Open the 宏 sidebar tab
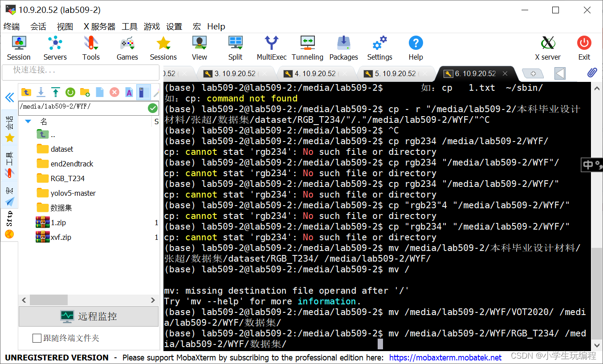 [9, 194]
